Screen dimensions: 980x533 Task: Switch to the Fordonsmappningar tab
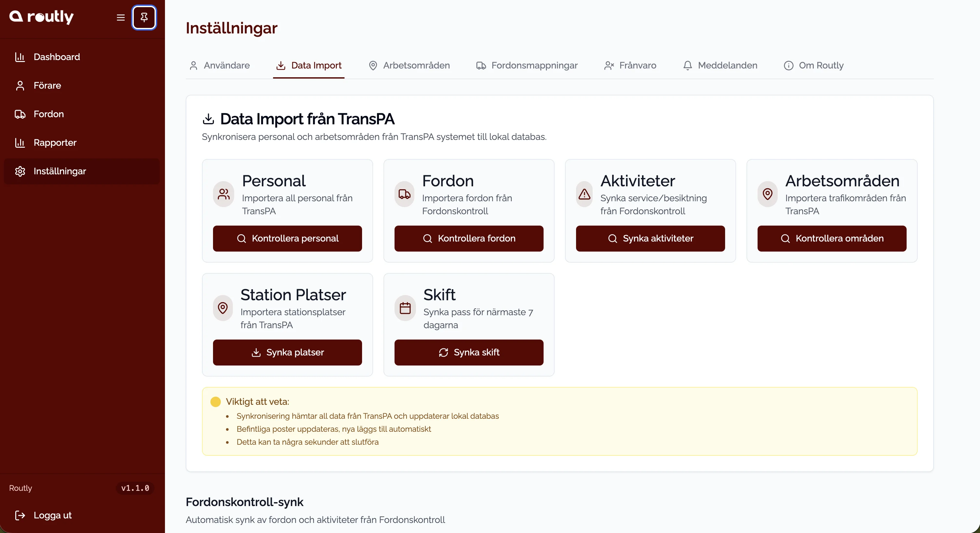point(527,65)
